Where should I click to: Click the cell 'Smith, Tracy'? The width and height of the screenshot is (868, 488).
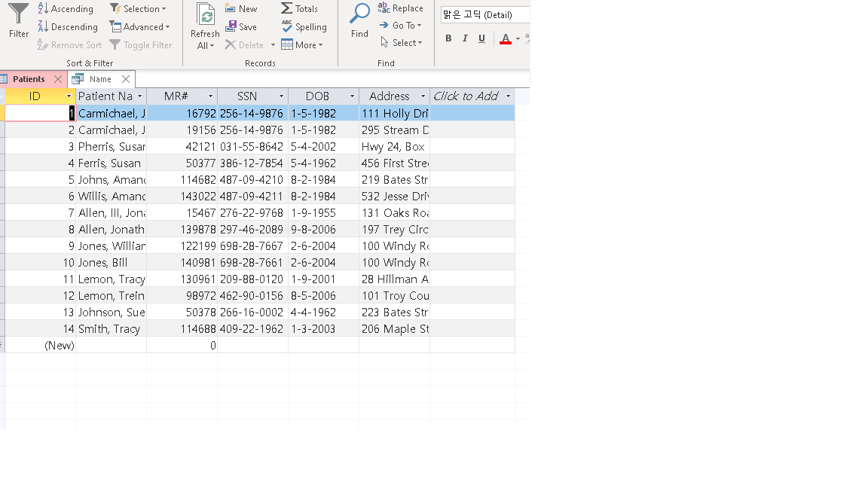point(112,329)
